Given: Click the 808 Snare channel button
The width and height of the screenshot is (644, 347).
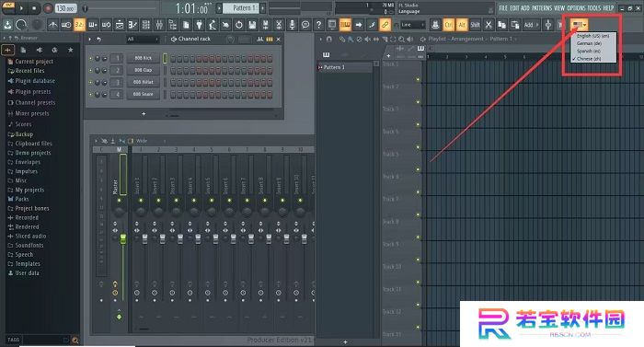Looking at the screenshot, I should tap(143, 94).
